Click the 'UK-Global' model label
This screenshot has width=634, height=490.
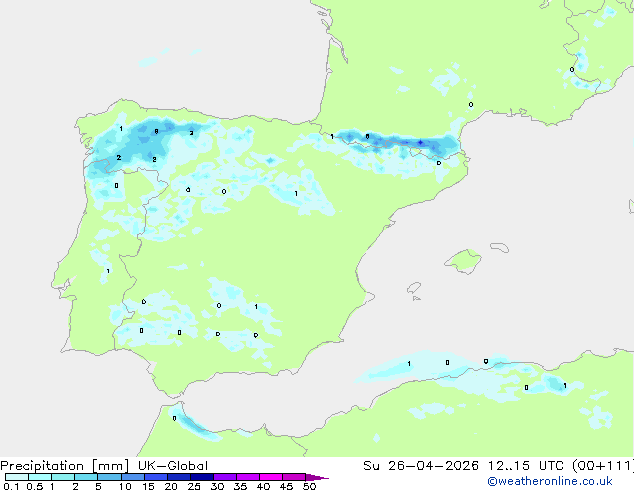pyautogui.click(x=173, y=466)
